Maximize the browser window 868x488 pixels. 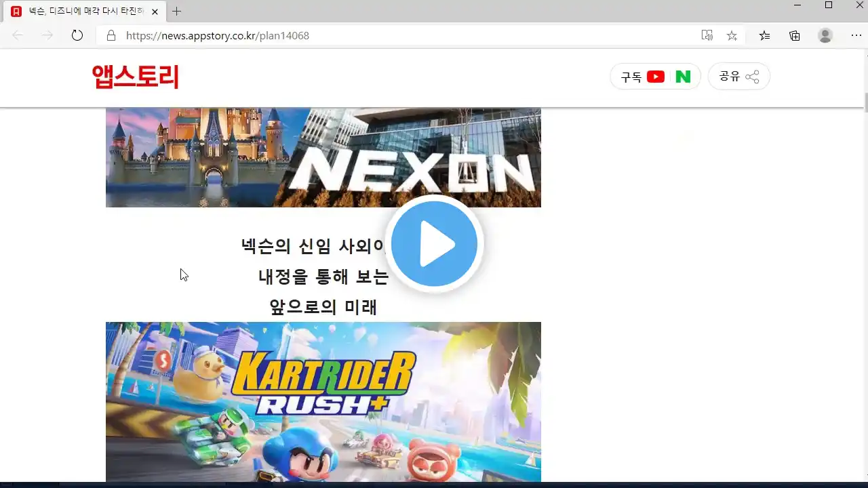click(828, 5)
